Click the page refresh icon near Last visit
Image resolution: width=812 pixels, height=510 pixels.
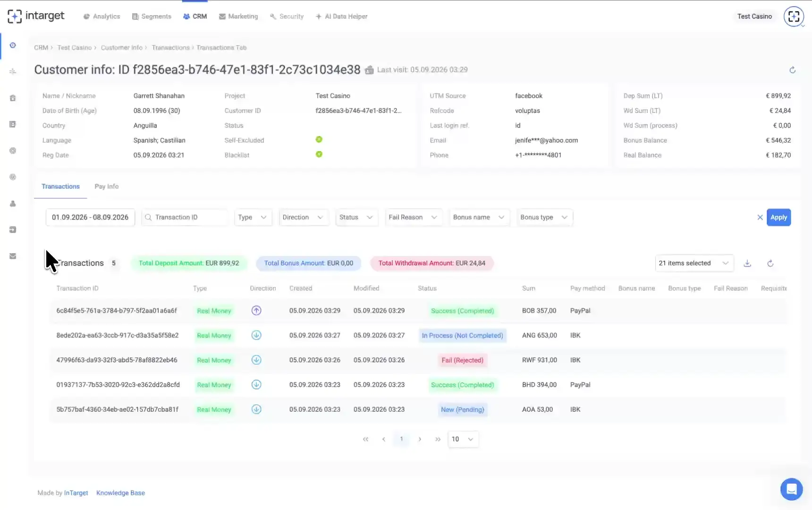[793, 70]
